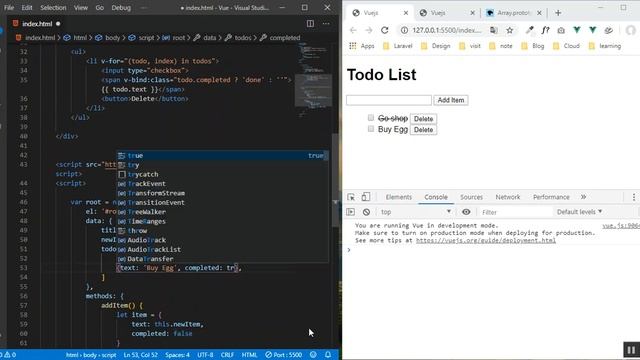Viewport: 640px width, 360px height.
Task: Select 'throw' autocomplete suggestion
Action: 222,231
